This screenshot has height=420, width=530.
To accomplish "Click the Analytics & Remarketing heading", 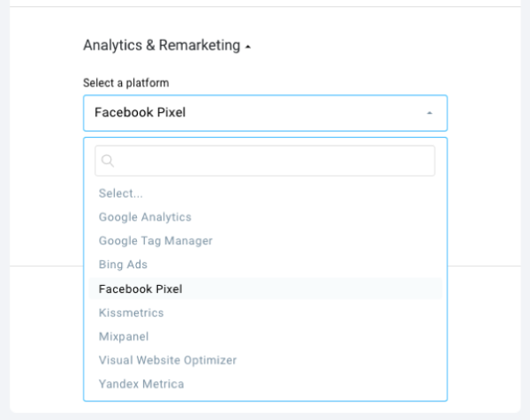I will pos(162,46).
